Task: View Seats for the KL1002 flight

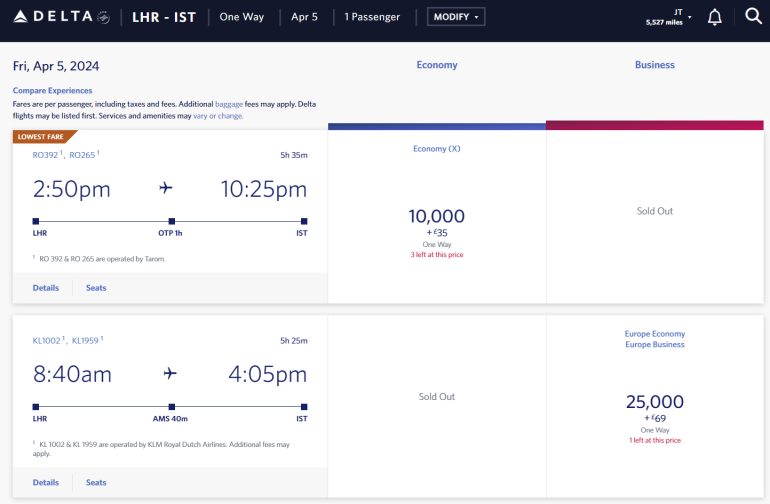Action: (x=96, y=482)
